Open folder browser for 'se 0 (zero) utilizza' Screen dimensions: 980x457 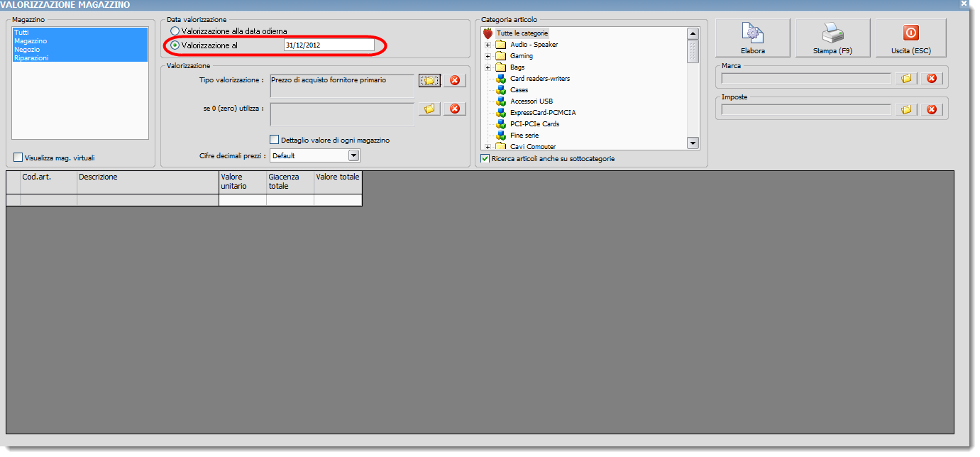pyautogui.click(x=429, y=109)
